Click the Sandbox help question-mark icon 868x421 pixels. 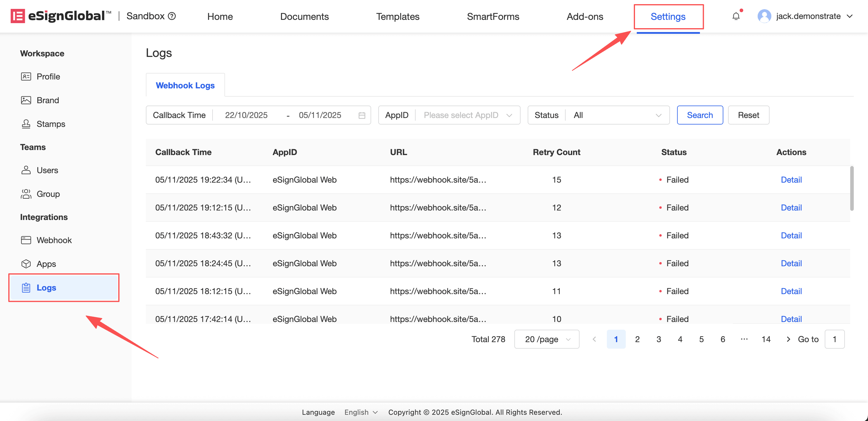point(172,16)
